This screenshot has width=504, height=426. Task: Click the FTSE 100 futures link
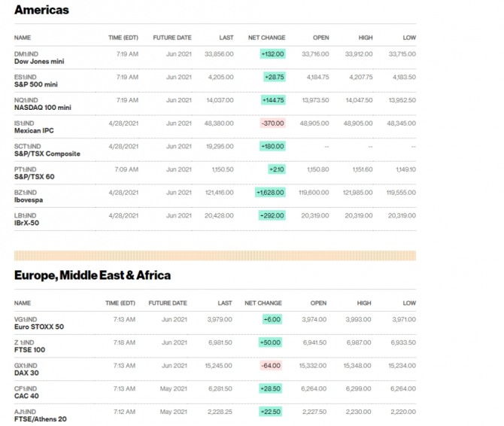click(31, 350)
